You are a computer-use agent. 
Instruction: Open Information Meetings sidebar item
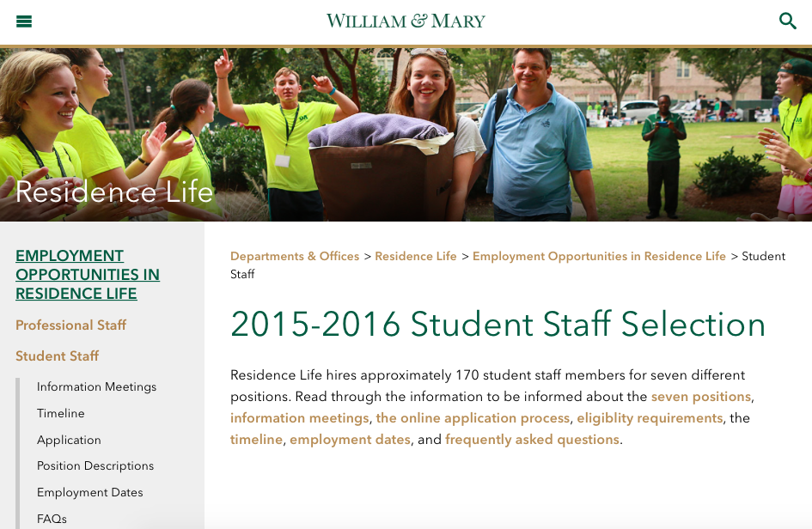[x=96, y=386]
